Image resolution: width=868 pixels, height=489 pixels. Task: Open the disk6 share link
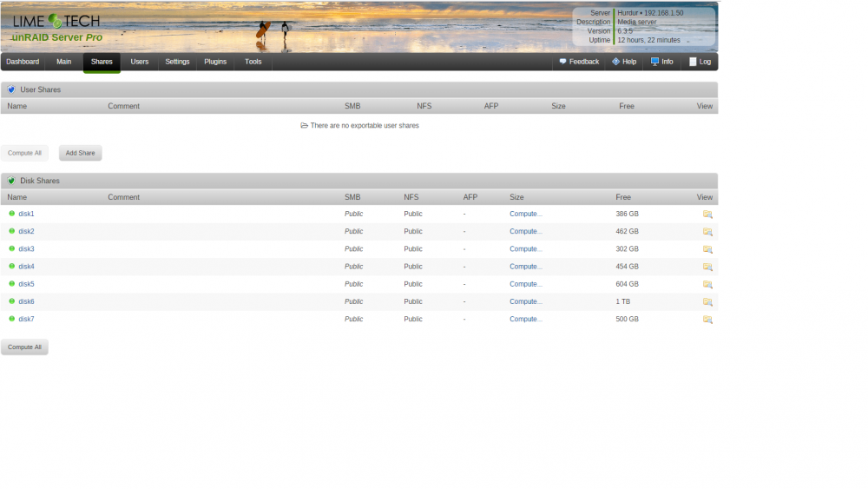tap(26, 301)
